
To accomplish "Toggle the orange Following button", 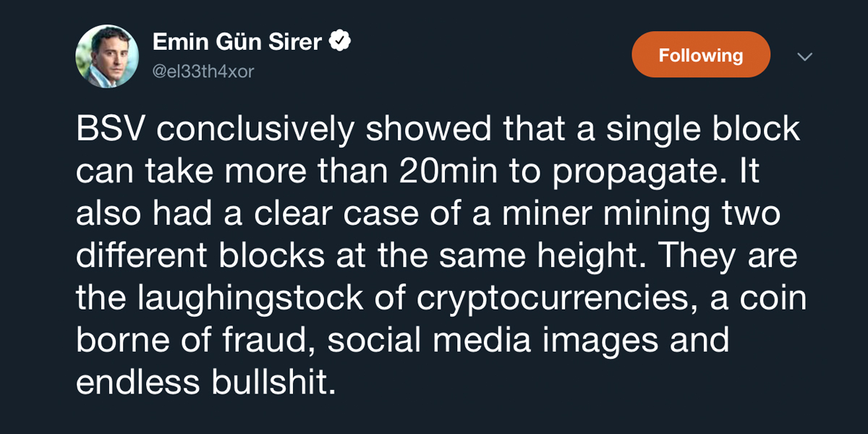I will (x=700, y=55).
